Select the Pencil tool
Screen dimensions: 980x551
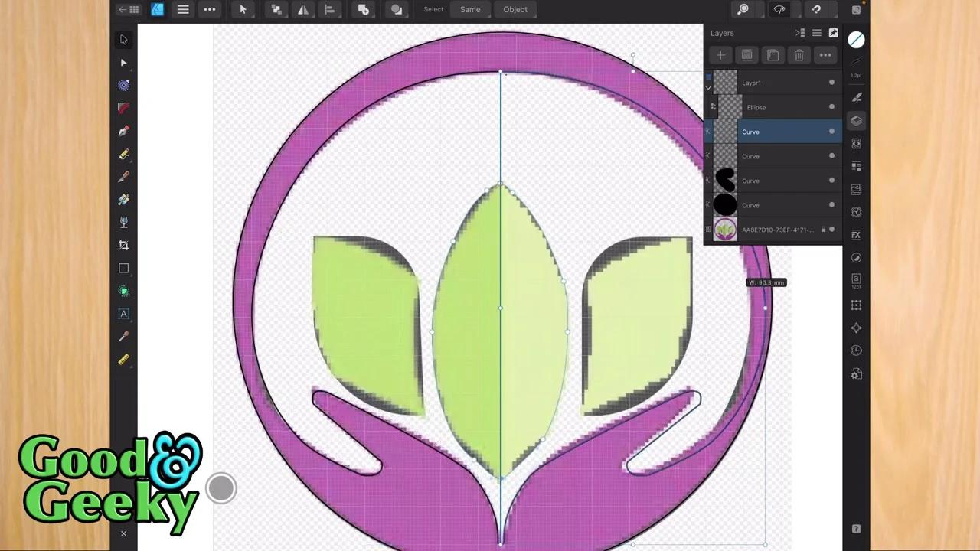(x=123, y=154)
